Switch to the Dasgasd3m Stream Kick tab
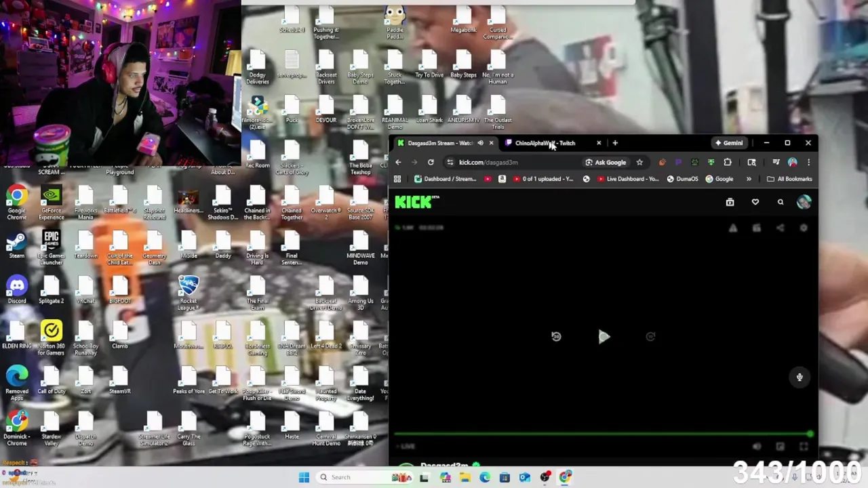 [439, 143]
